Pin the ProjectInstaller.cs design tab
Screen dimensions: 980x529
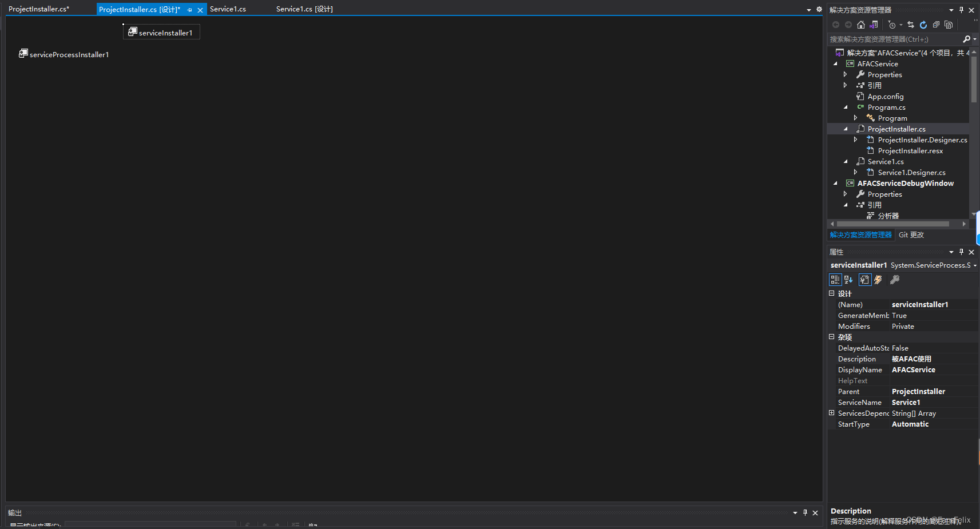click(x=190, y=10)
